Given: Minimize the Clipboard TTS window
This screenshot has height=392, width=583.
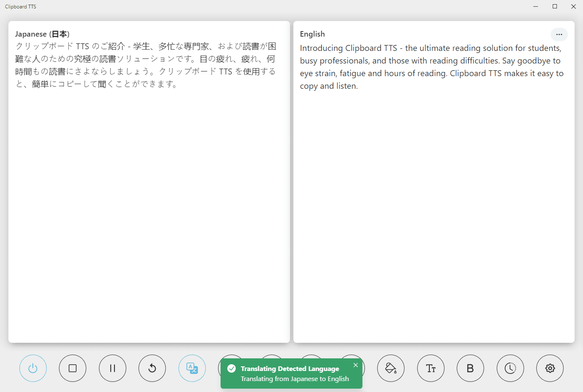Looking at the screenshot, I should (x=535, y=6).
